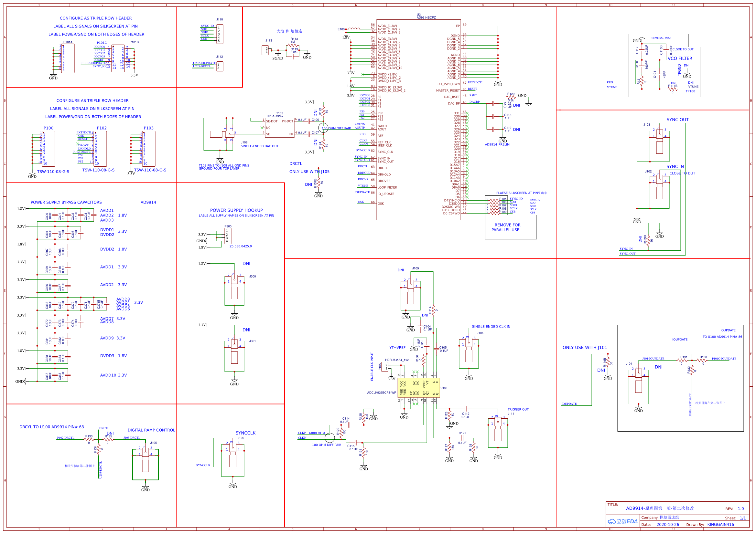Select the J113 two-pin connector
Viewport: 756px width, 534px height.
pyautogui.click(x=265, y=50)
